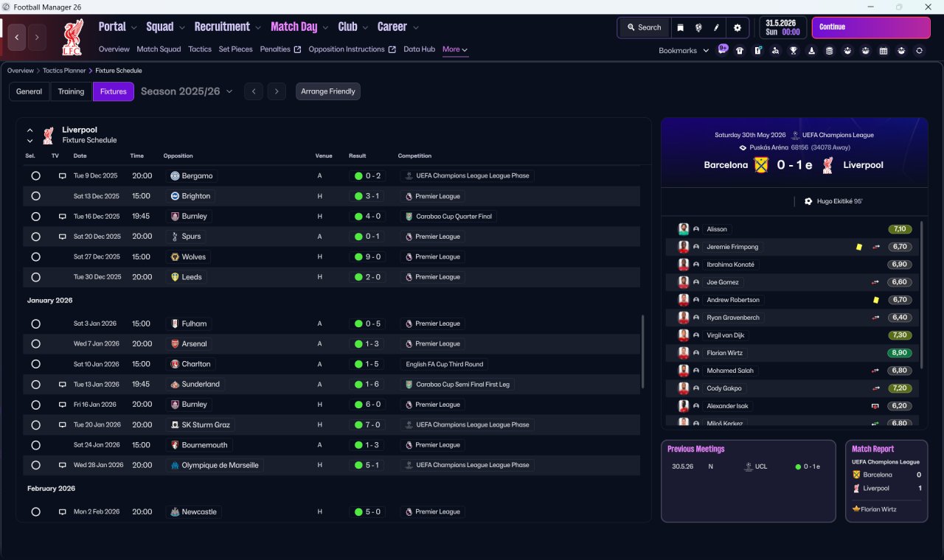Switch to the Training tab
The image size is (944, 560).
71,91
